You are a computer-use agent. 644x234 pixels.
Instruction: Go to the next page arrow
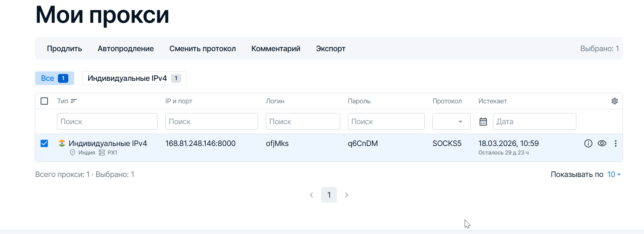[347, 195]
